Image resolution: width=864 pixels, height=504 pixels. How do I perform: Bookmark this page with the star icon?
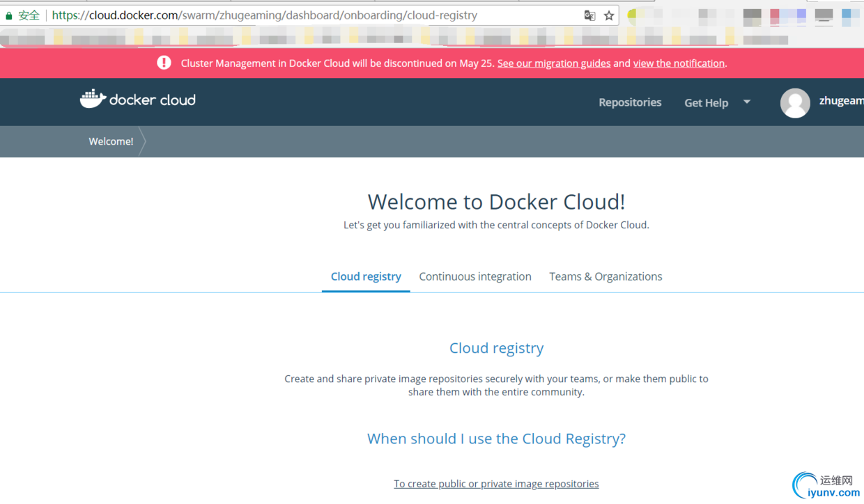tap(609, 15)
